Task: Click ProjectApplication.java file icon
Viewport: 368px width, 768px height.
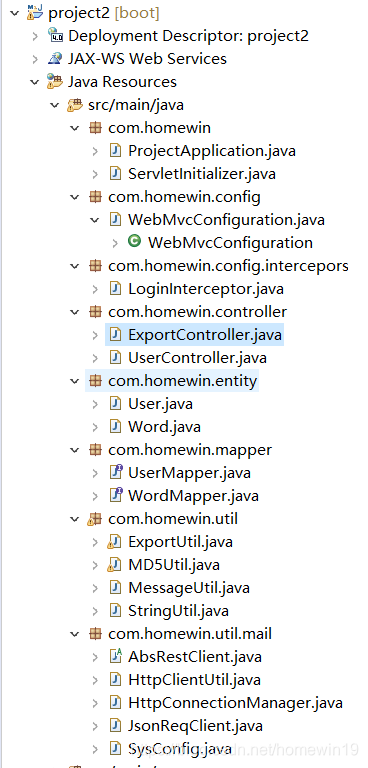Action: pos(115,151)
